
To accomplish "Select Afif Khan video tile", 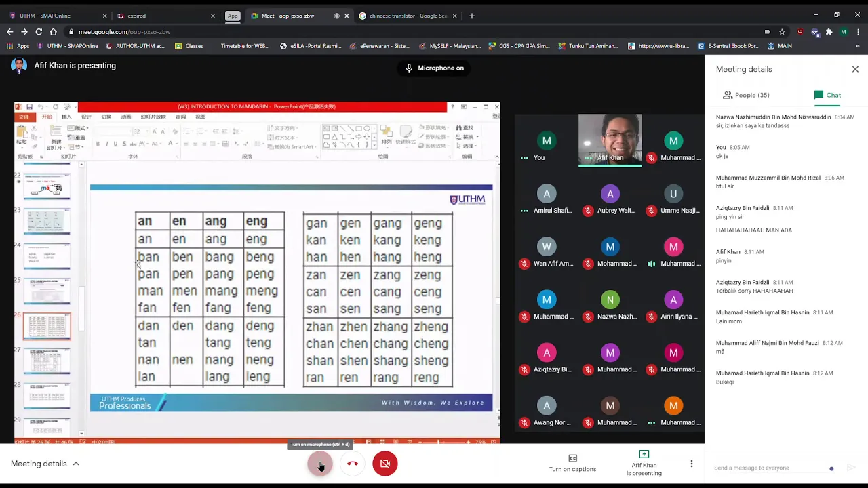I will click(x=610, y=140).
